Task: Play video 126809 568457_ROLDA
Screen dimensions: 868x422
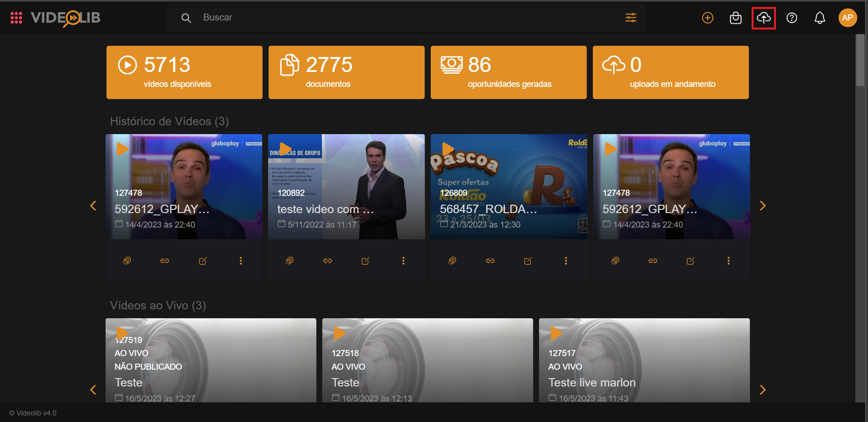Action: coord(448,149)
